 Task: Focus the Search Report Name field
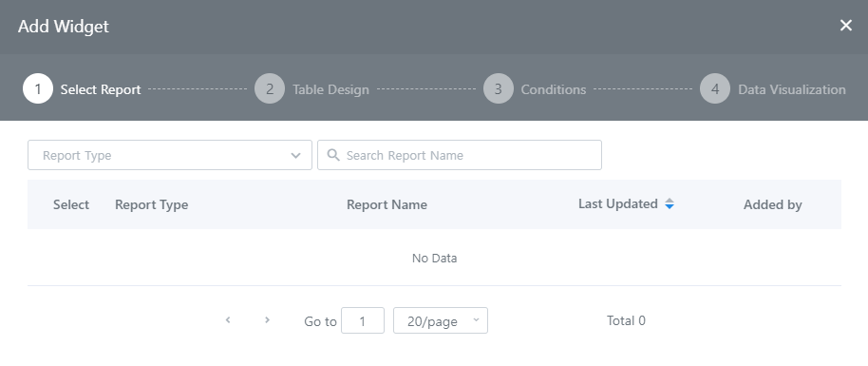[460, 155]
